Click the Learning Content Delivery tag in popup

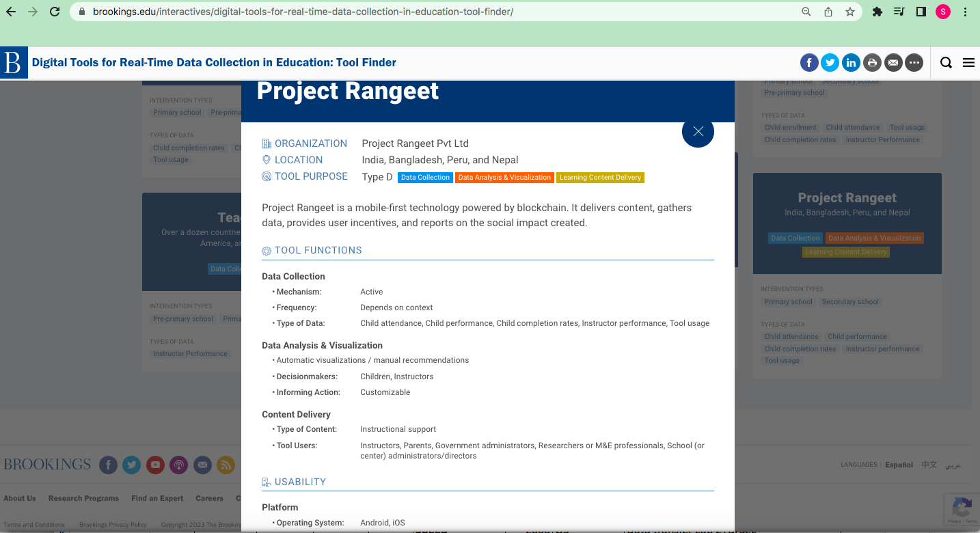(600, 178)
